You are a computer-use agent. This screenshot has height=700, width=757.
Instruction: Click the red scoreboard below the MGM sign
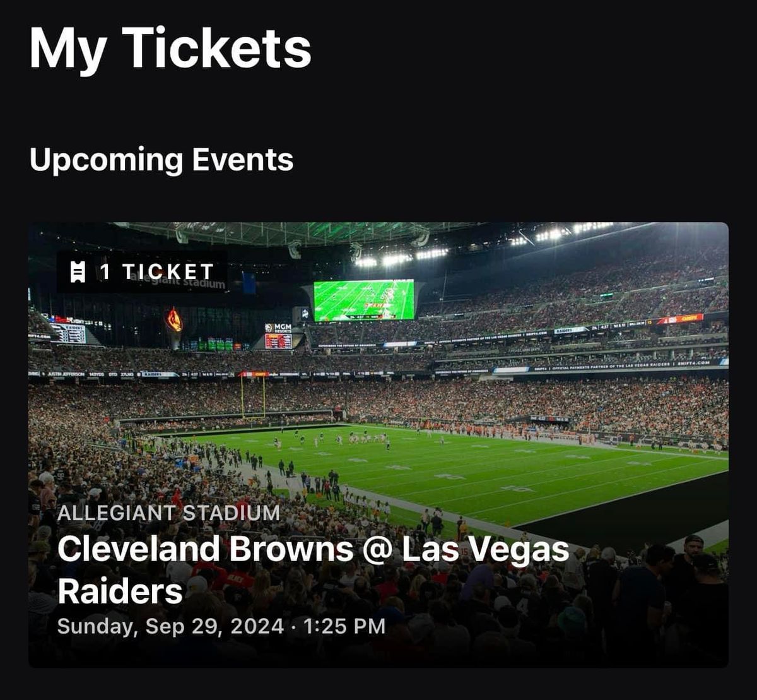(278, 341)
